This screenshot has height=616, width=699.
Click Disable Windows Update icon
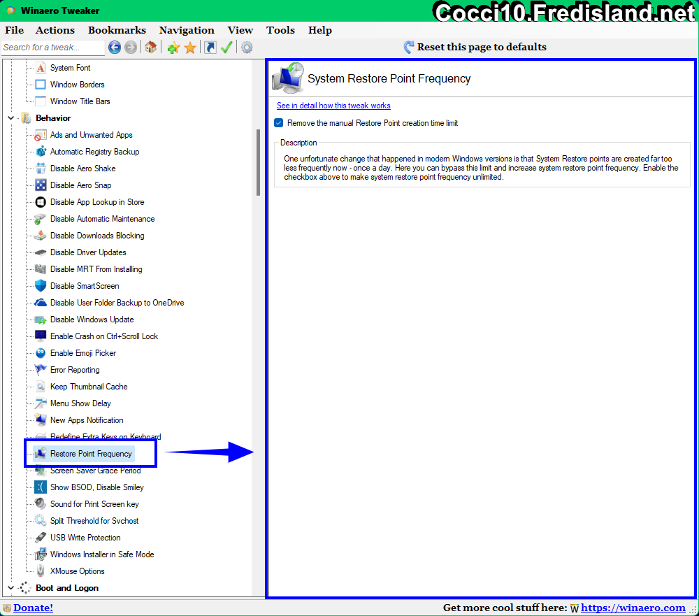point(41,320)
